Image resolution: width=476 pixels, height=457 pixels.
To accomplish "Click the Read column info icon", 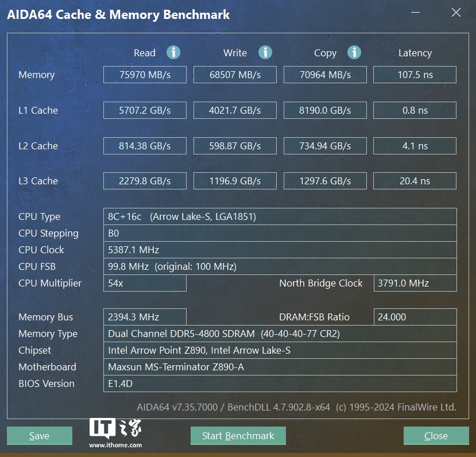I will 173,52.
